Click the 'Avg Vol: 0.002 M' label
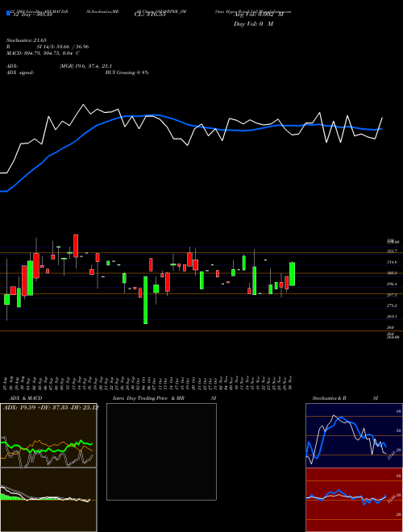 pyautogui.click(x=258, y=15)
